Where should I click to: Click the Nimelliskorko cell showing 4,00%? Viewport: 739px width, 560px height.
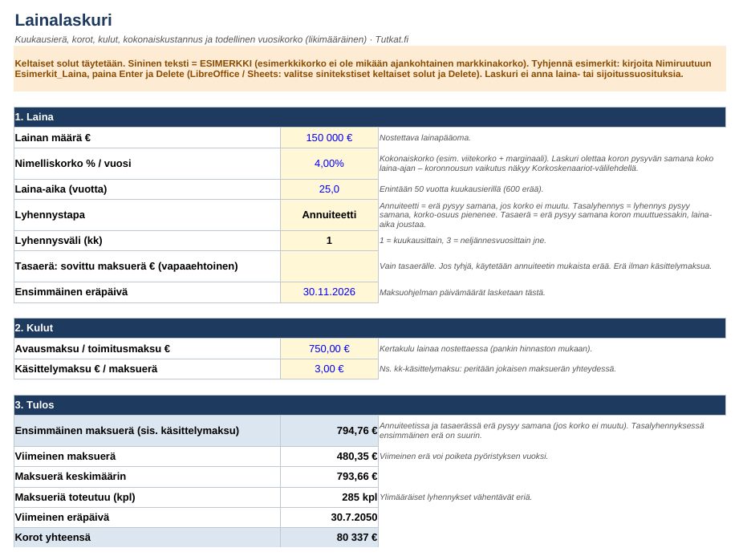[x=329, y=164]
